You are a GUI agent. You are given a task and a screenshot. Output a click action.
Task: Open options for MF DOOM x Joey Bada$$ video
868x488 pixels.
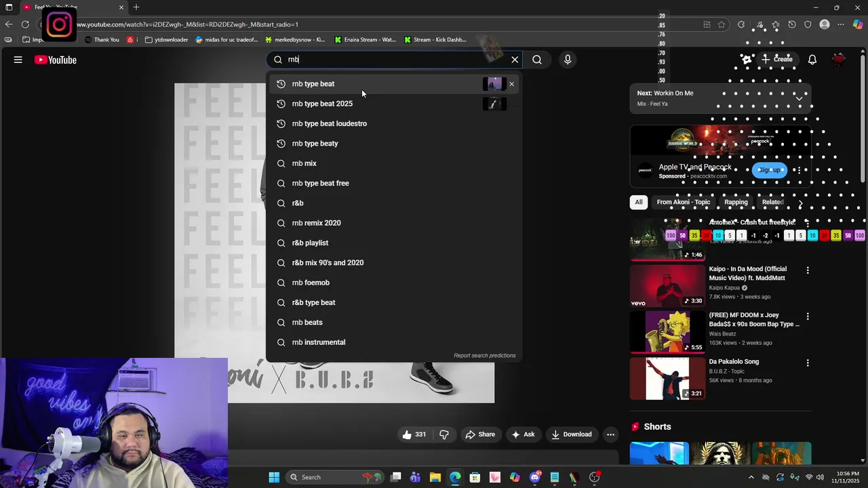click(807, 317)
